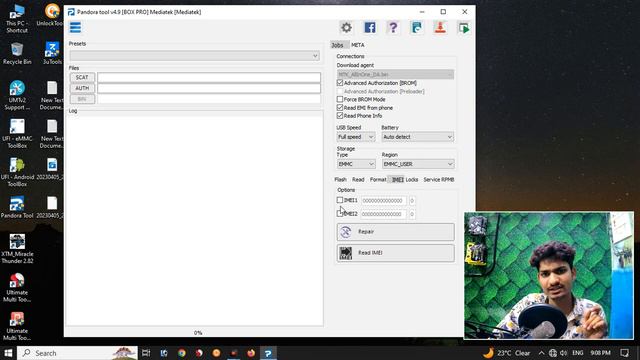The height and width of the screenshot is (360, 640).
Task: Open the Service tab
Action: click(x=431, y=180)
